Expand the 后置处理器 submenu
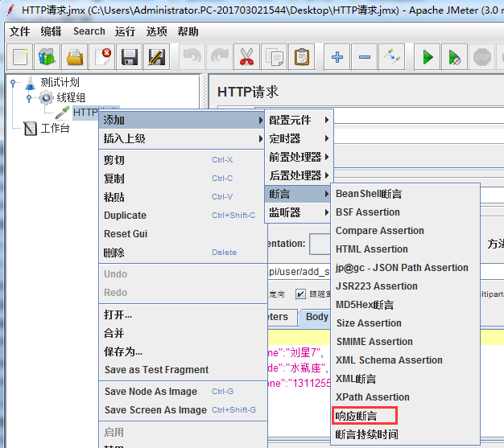Image resolution: width=504 pixels, height=448 pixels. (299, 175)
